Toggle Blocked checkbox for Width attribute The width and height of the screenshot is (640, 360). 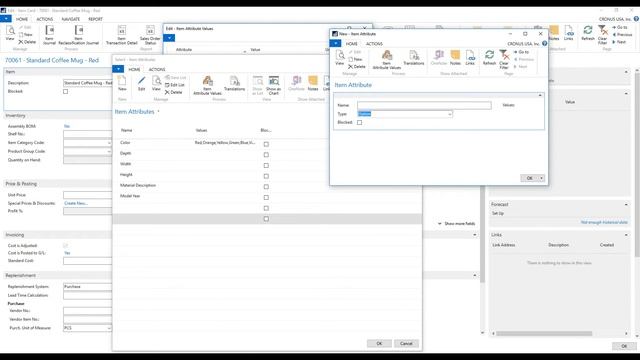click(266, 165)
